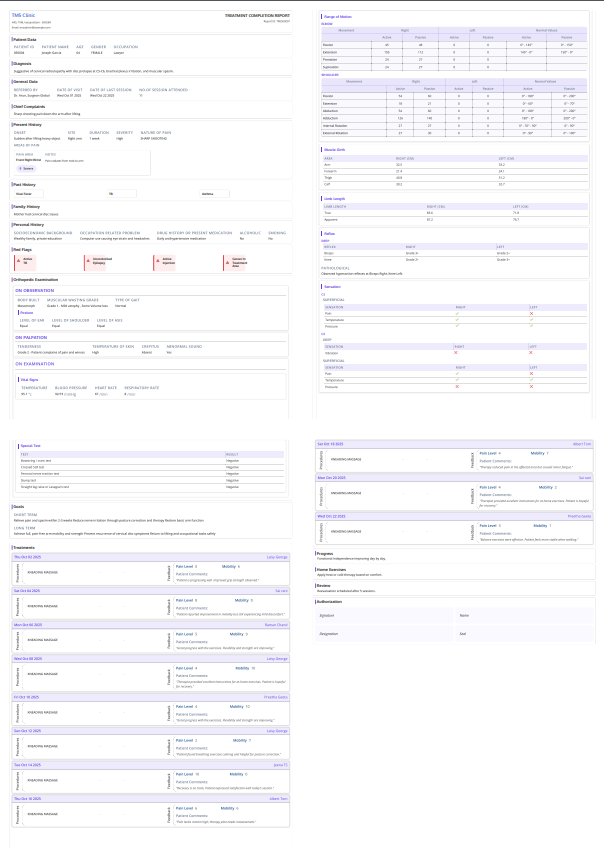The image size is (604, 856).
Task: Click the Sun Oct 12 2025 session header
Action: [151, 731]
